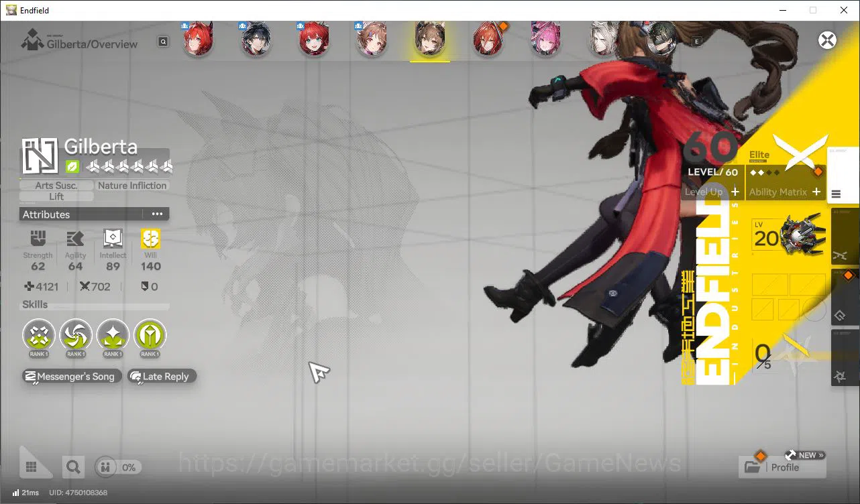This screenshot has height=504, width=860.
Task: Open the grid menu icon at bottom left
Action: coord(31,466)
